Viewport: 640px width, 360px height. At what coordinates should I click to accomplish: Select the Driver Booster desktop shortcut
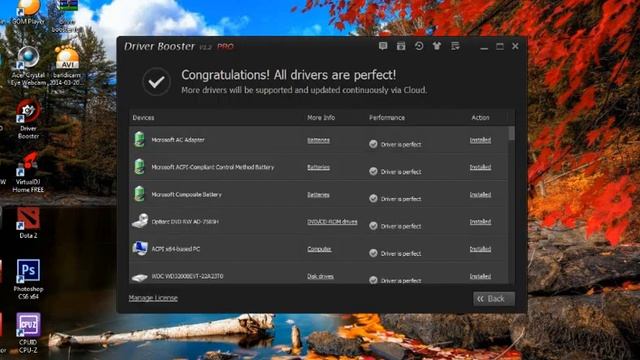(28, 119)
